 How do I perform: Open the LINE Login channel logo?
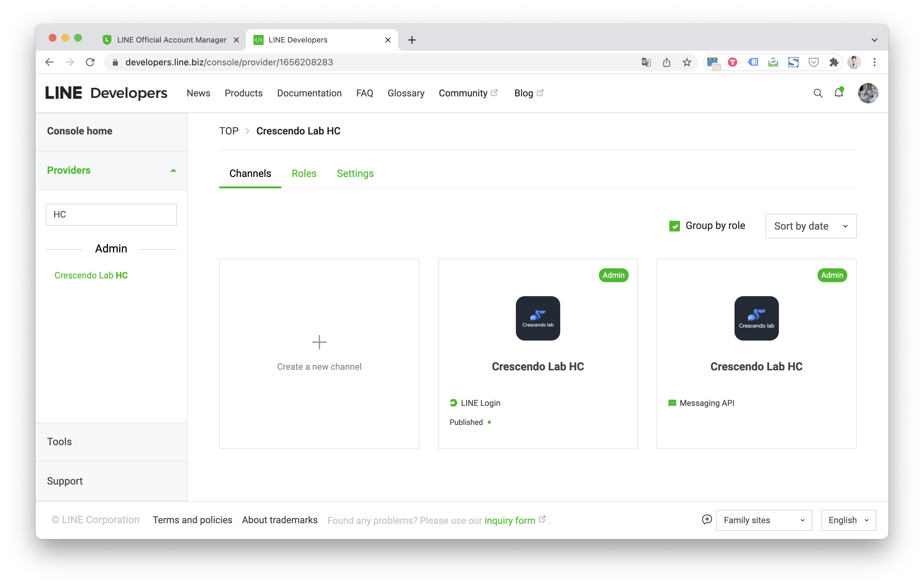coord(538,318)
